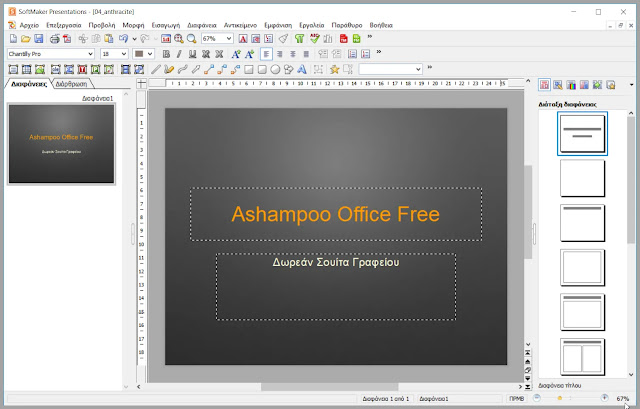This screenshot has width=640, height=409.
Task: Print the presentation using the printer icon
Action: (x=54, y=39)
